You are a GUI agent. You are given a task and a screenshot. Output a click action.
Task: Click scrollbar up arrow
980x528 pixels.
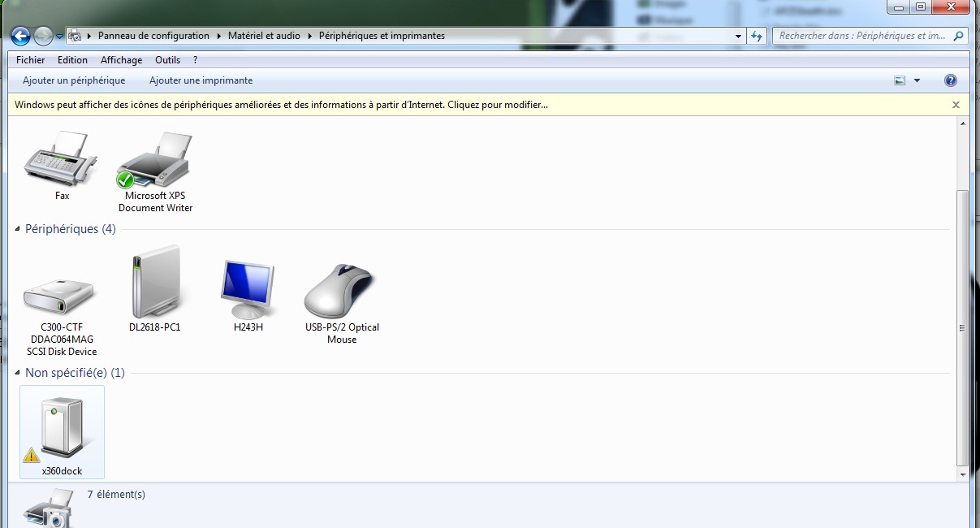click(x=963, y=123)
